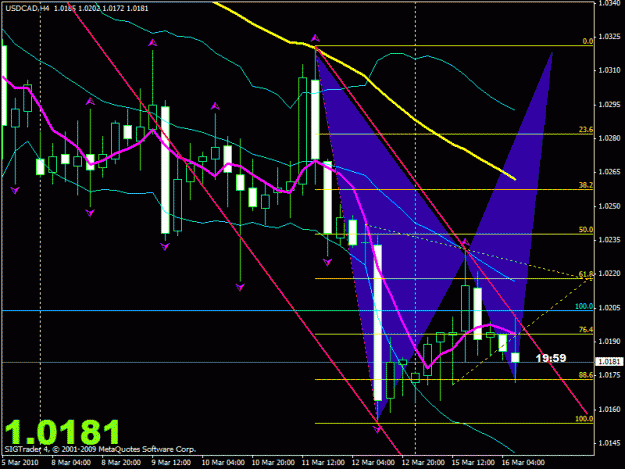Click the 8 Mar 04:00 time label
625x469 pixels.
click(71, 462)
